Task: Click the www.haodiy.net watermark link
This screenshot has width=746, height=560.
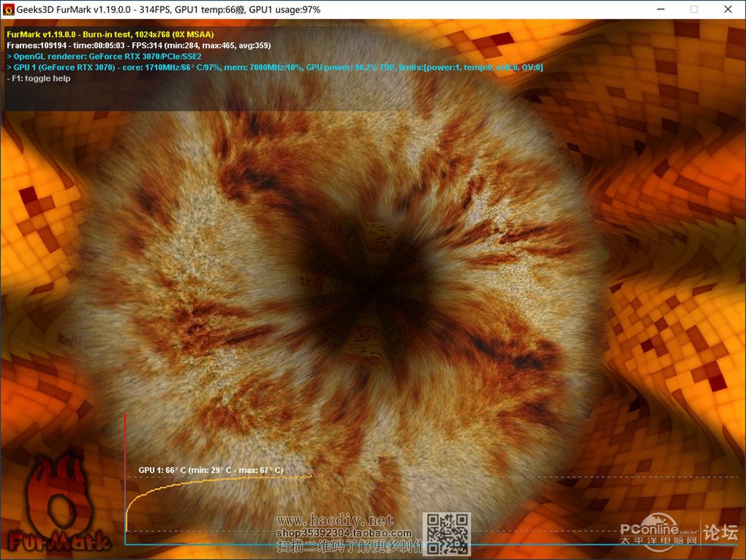Action: coord(335,520)
